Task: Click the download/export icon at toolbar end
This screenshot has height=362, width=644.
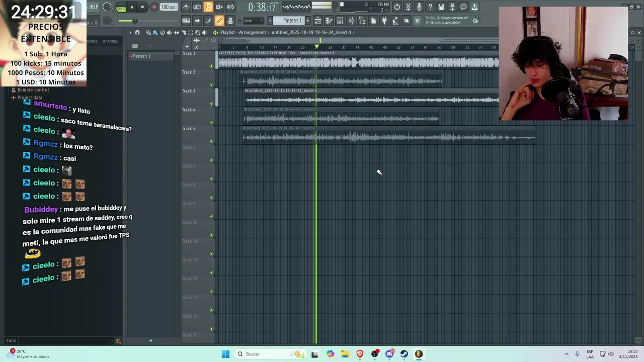Action: [x=474, y=7]
